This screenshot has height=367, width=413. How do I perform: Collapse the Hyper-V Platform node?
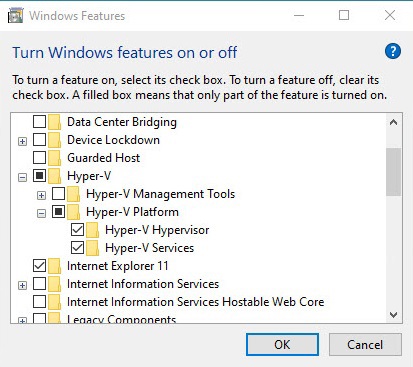click(x=41, y=213)
